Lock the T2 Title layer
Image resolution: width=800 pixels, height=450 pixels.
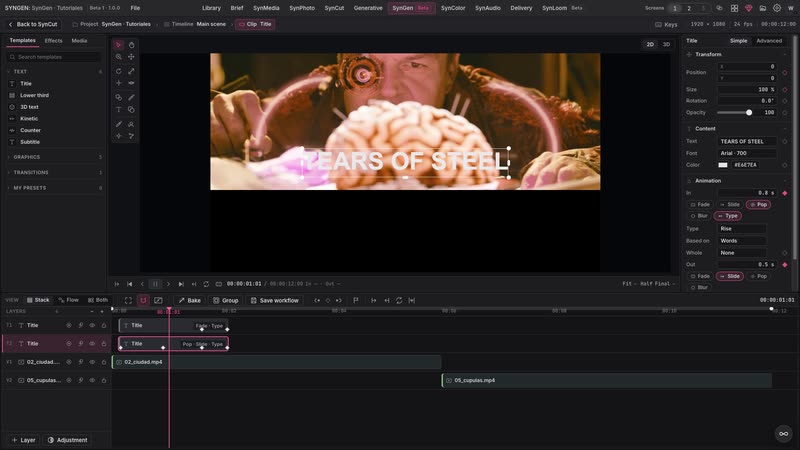(x=104, y=343)
